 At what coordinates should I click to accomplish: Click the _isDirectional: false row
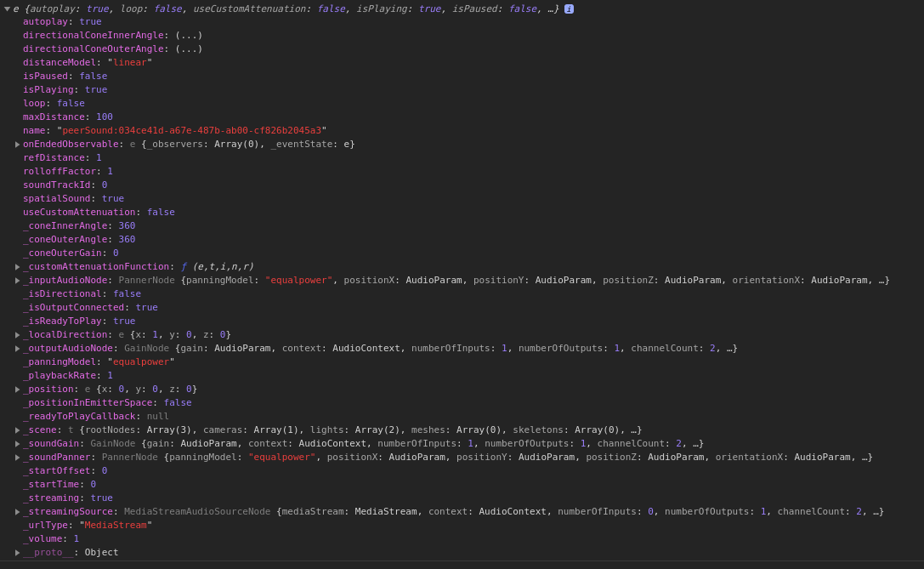(x=82, y=293)
